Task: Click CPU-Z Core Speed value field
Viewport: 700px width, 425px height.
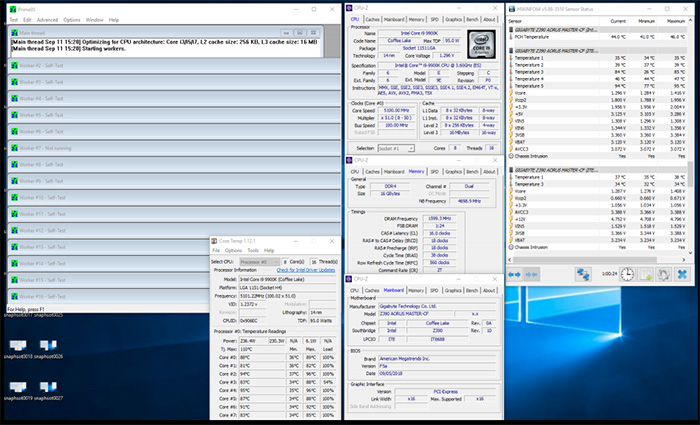Action: pyautogui.click(x=395, y=110)
